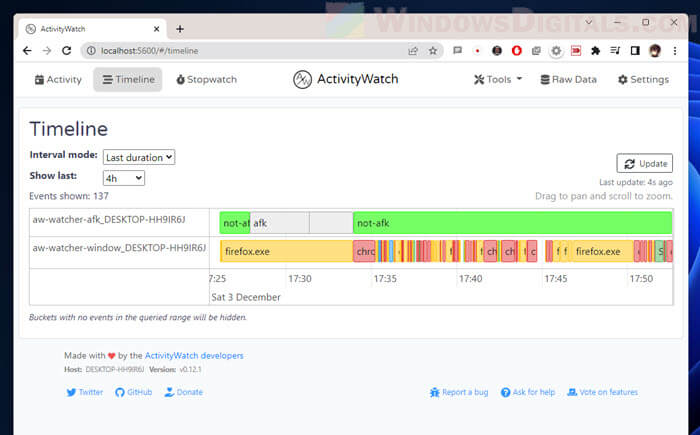The width and height of the screenshot is (700, 435).
Task: Reload the page with the refresh icon
Action: pyautogui.click(x=67, y=50)
